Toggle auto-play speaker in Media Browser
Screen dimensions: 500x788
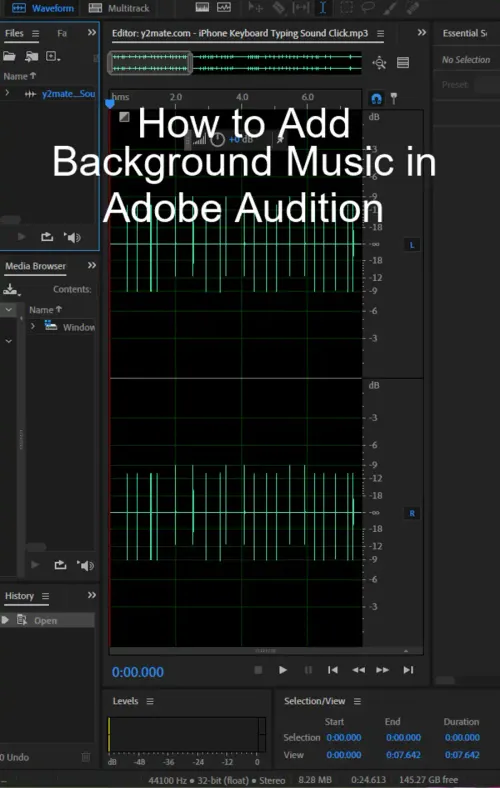85,565
